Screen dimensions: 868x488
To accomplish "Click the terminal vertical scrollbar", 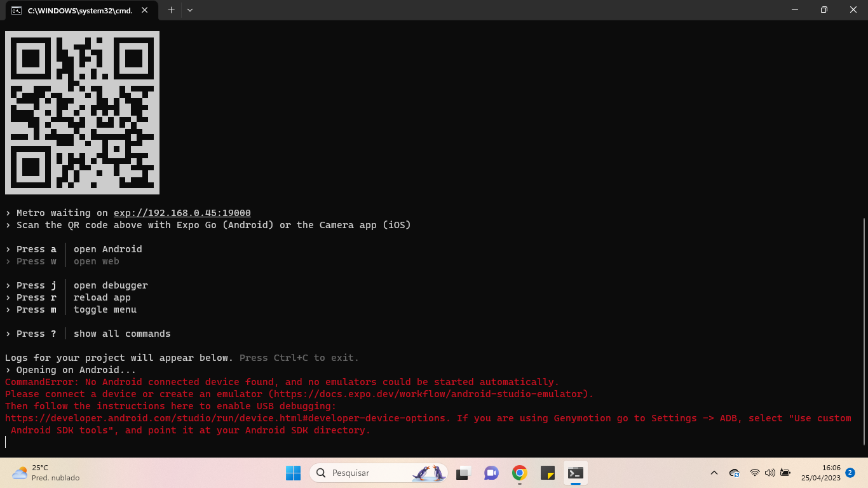I will click(864, 330).
